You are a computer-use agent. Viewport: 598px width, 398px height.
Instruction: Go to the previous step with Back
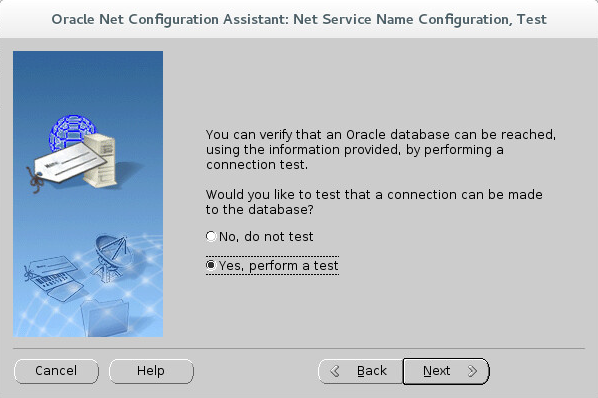pos(360,371)
